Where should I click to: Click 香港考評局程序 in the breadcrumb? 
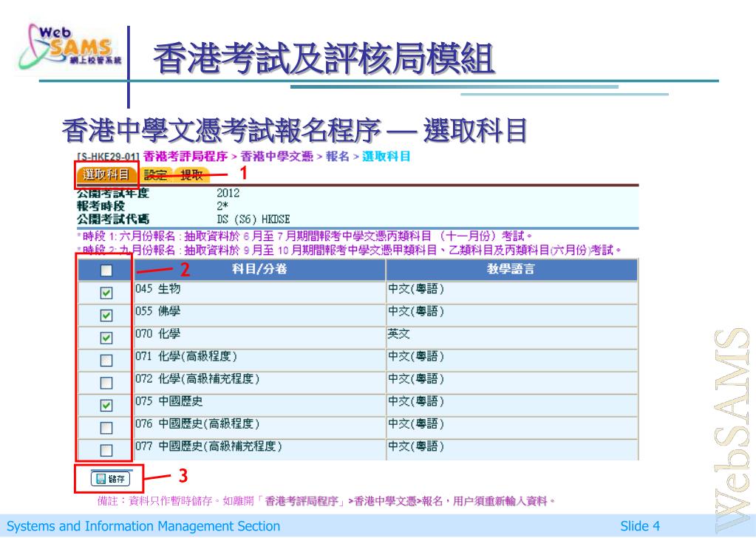tap(185, 156)
